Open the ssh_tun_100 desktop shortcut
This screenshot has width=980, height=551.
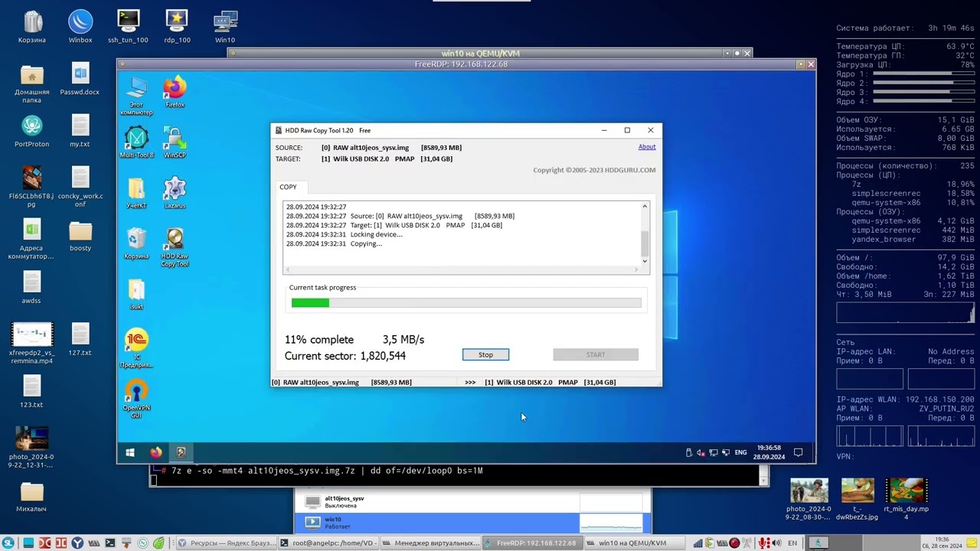(128, 27)
